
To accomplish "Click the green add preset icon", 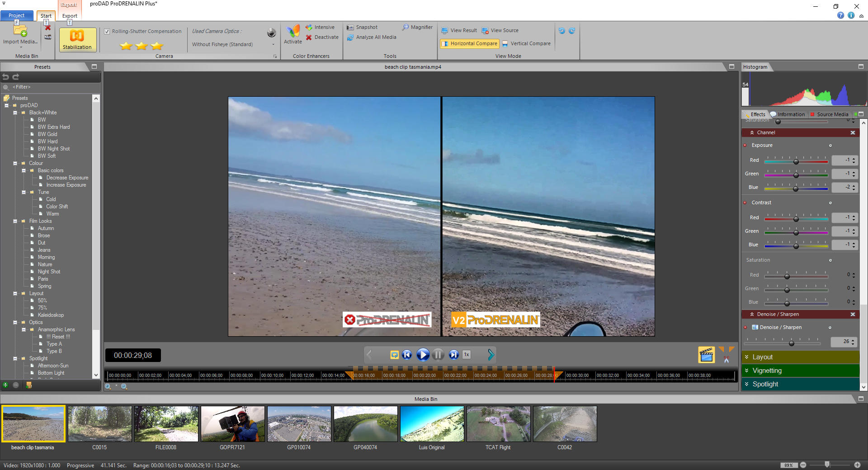I will [x=5, y=385].
